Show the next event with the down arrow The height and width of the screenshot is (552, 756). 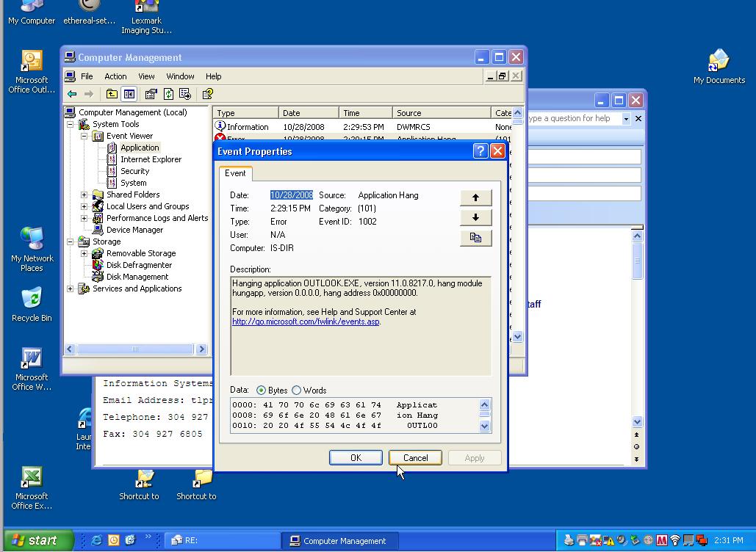point(476,217)
